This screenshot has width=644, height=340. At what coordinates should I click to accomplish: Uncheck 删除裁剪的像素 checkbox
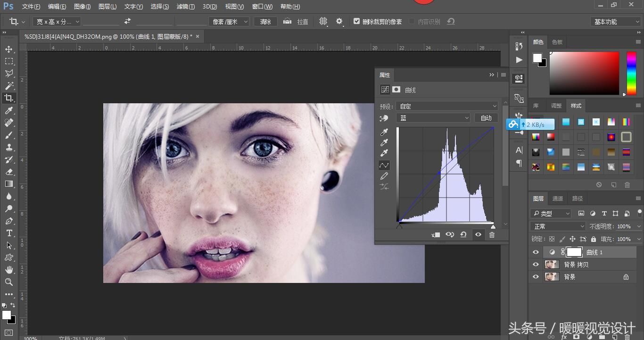tap(356, 21)
